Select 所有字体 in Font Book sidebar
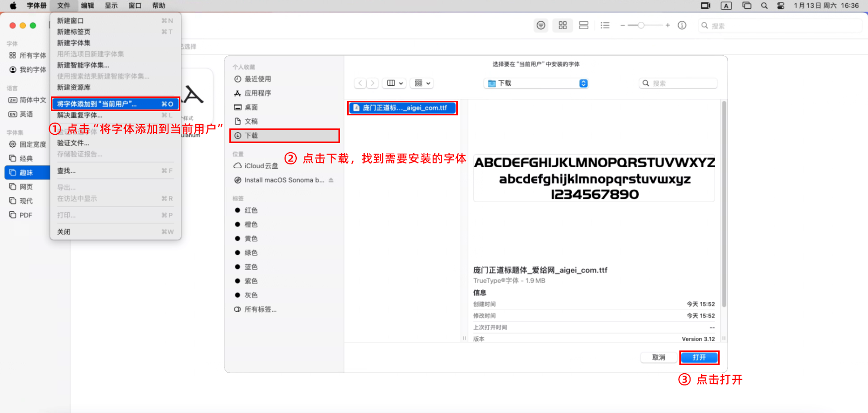The width and height of the screenshot is (868, 413). click(x=27, y=55)
